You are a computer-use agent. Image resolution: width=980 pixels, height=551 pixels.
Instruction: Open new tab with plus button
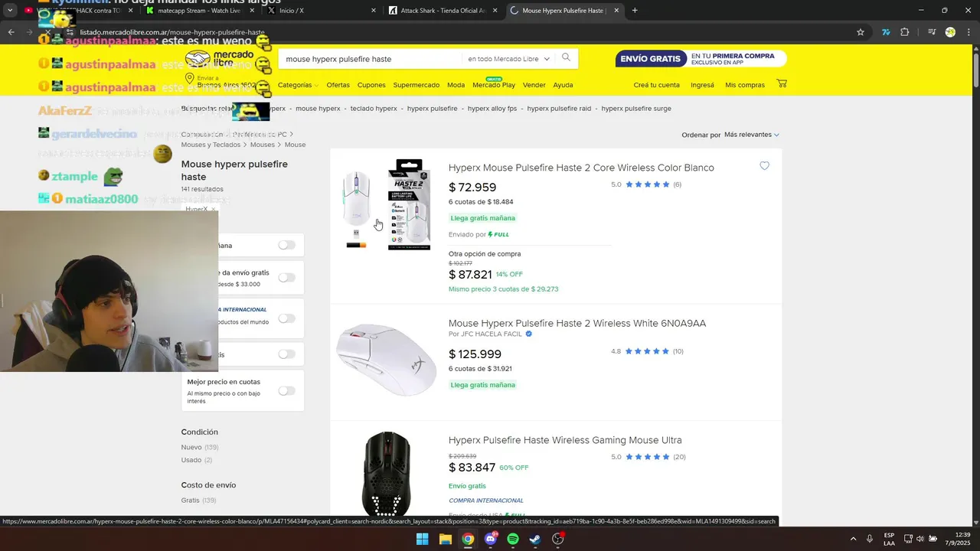tap(635, 11)
